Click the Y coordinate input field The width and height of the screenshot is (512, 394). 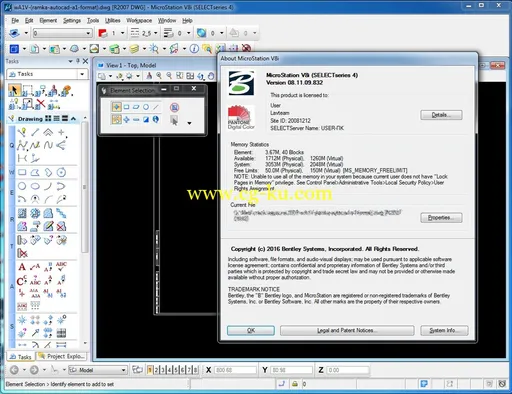pos(291,370)
